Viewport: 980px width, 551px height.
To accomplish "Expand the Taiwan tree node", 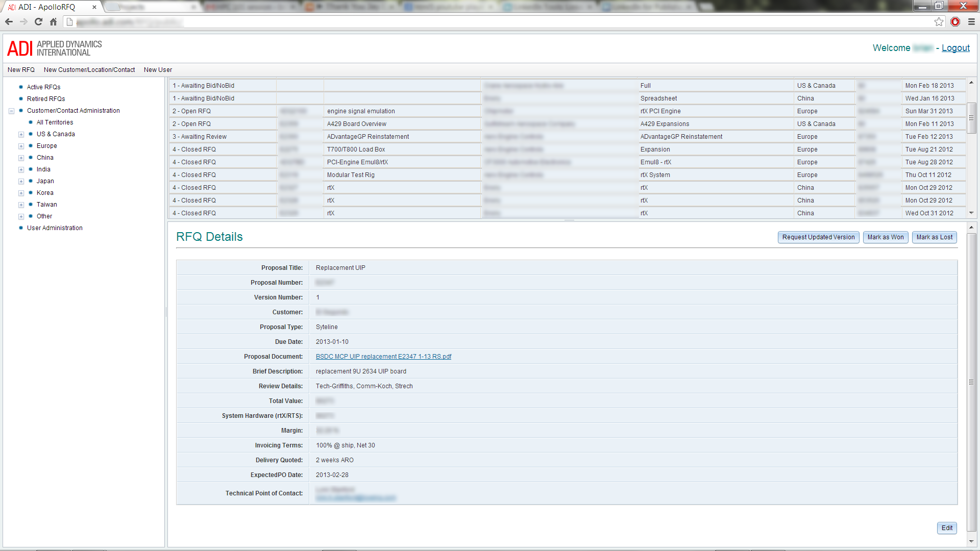I will point(21,205).
